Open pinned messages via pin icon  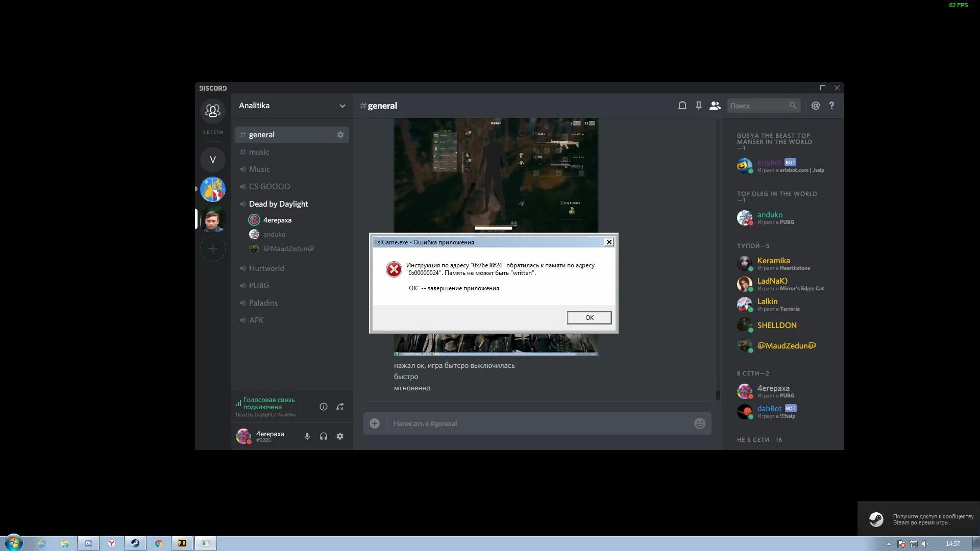698,106
